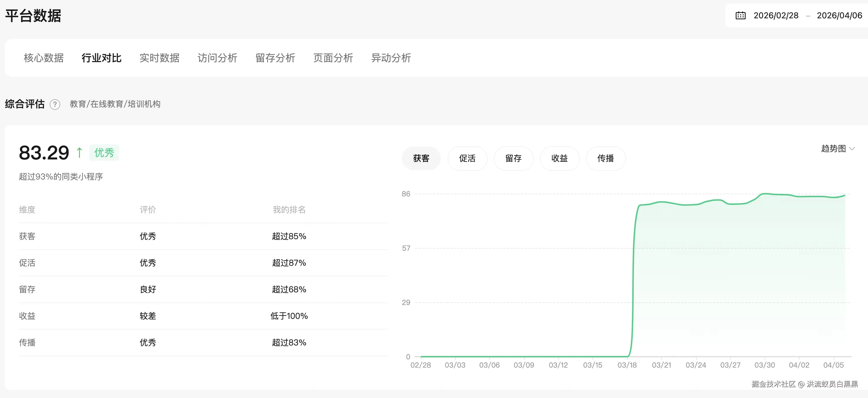Switch chart to 留存 metric
Screen dimensions: 868x398
[513, 158]
